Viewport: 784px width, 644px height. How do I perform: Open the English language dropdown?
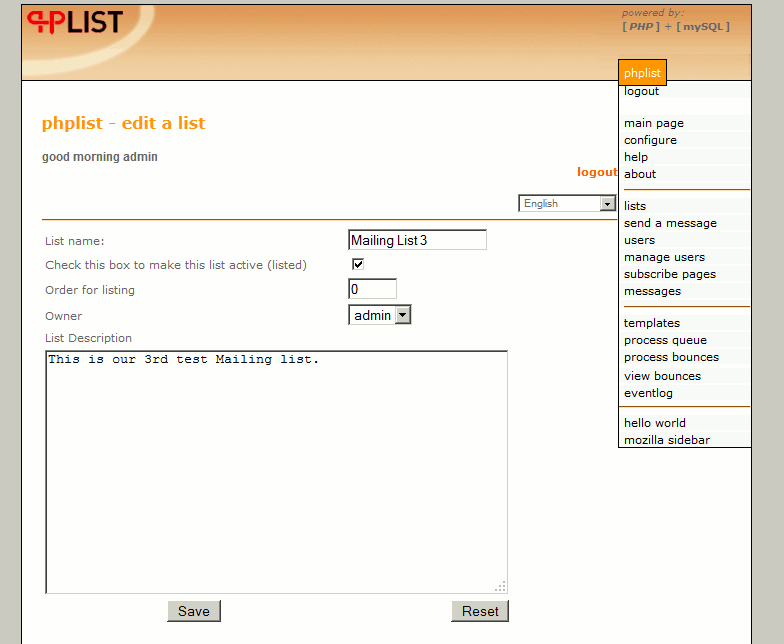pyautogui.click(x=566, y=204)
